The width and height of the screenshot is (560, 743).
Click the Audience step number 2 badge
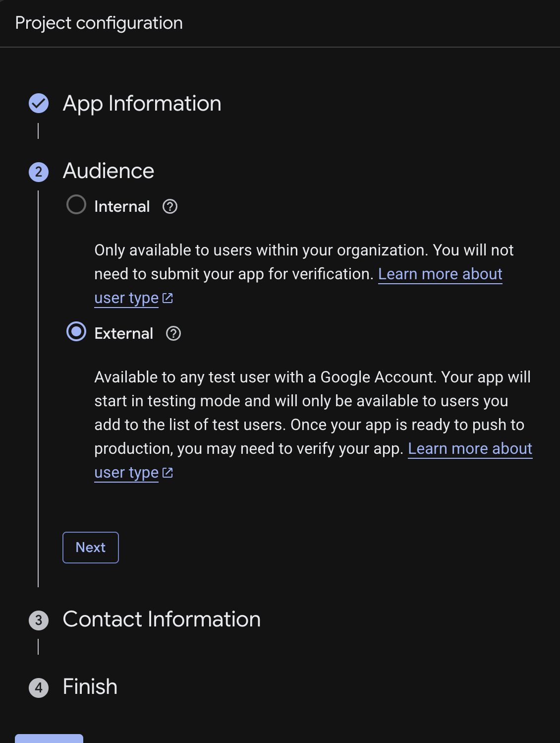(39, 172)
